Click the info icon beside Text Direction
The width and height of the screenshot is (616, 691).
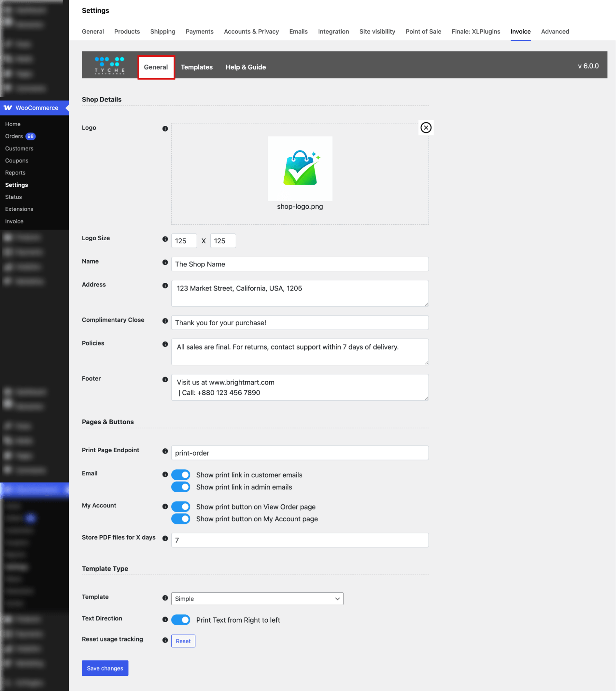click(x=165, y=619)
